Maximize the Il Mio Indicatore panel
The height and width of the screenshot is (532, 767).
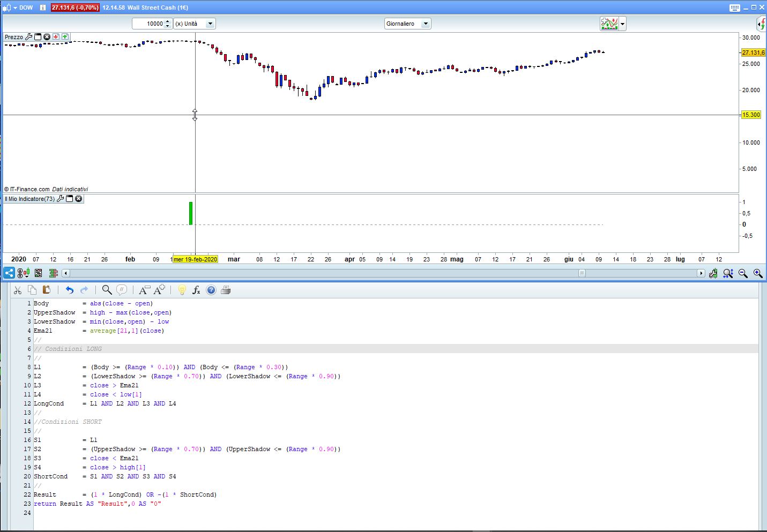click(69, 199)
